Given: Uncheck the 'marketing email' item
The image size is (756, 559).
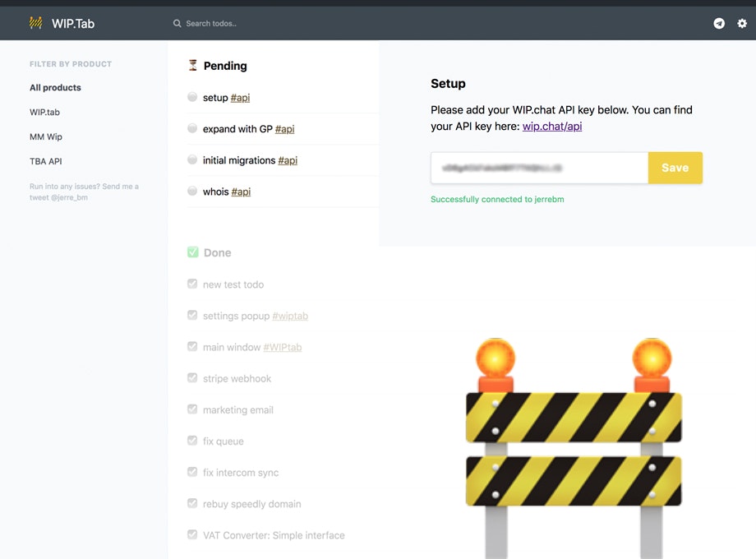Looking at the screenshot, I should (x=192, y=409).
